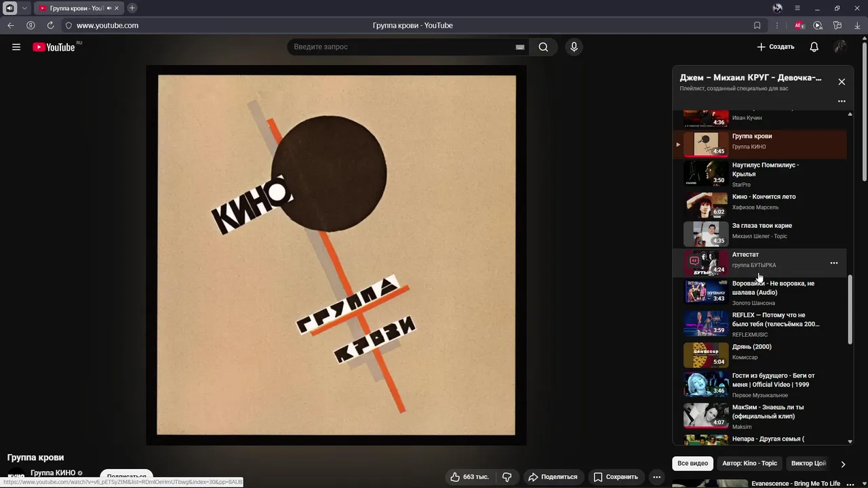Select current Группа крови playlist item
The height and width of the screenshot is (488, 868).
[759, 144]
